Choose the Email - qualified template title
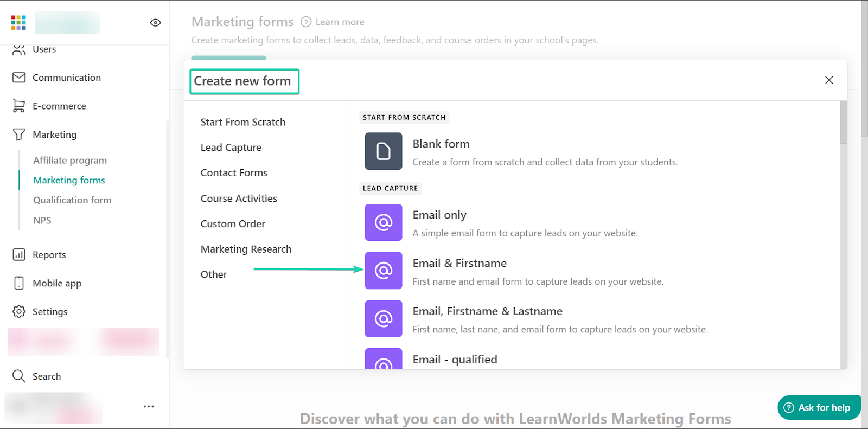This screenshot has height=429, width=868. [455, 360]
